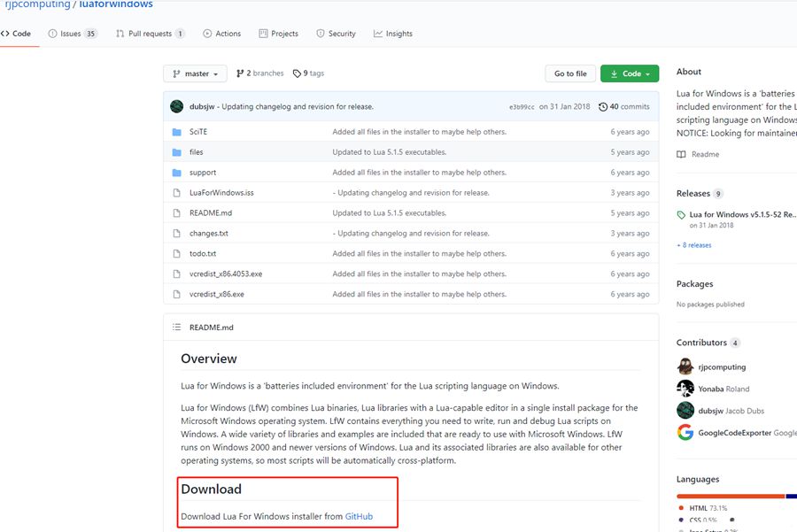This screenshot has height=532, width=797.
Task: Open the '+ 8 releases' link
Action: tap(694, 245)
